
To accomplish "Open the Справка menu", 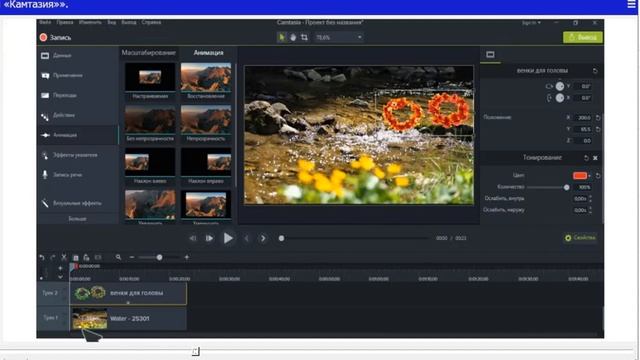I will (151, 22).
